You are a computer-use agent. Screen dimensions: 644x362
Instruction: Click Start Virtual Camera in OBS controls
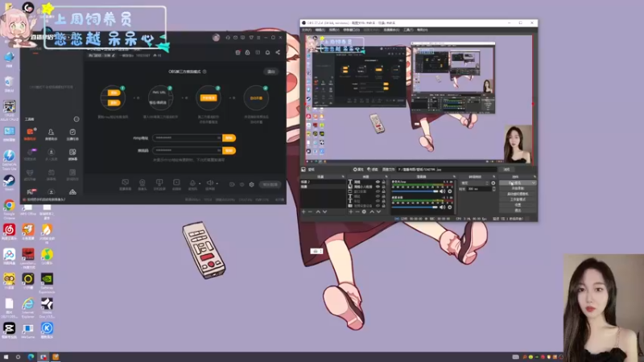[x=518, y=194]
